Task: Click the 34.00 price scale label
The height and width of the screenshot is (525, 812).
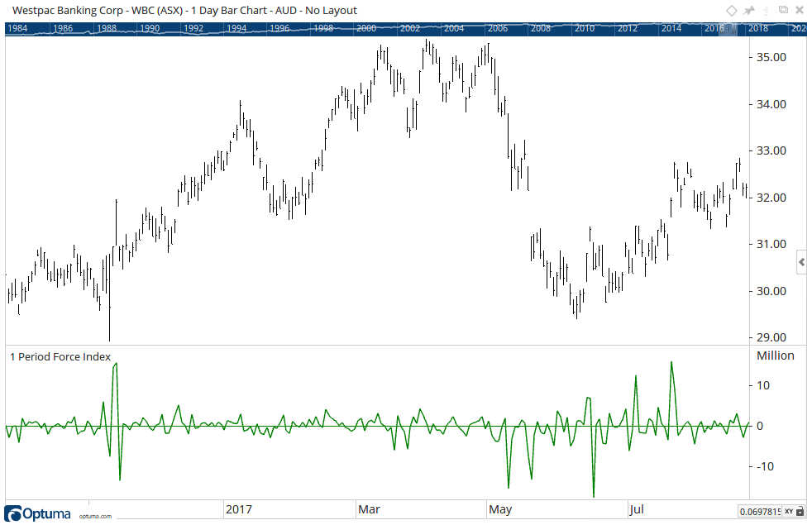Action: click(x=771, y=104)
